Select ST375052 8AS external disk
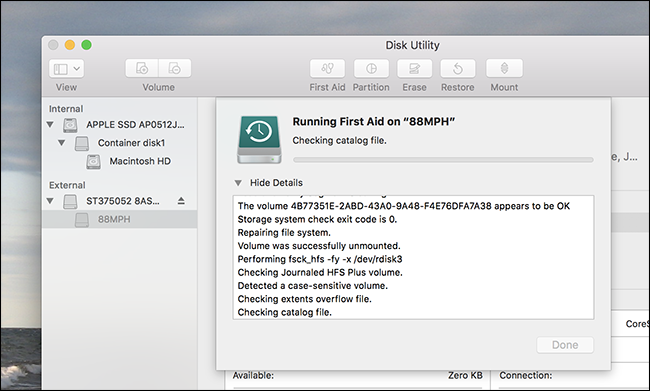This screenshot has height=391, width=650. pyautogui.click(x=123, y=201)
